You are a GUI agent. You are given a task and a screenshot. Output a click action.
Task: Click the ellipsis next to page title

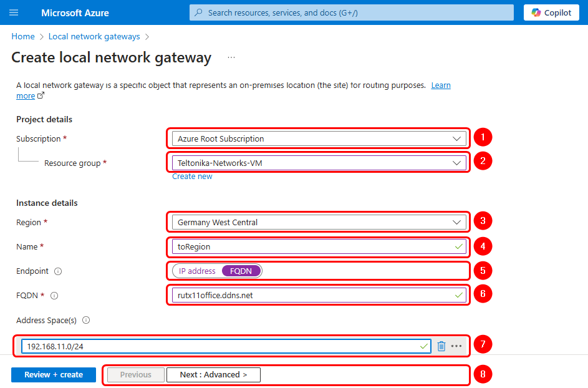[231, 57]
